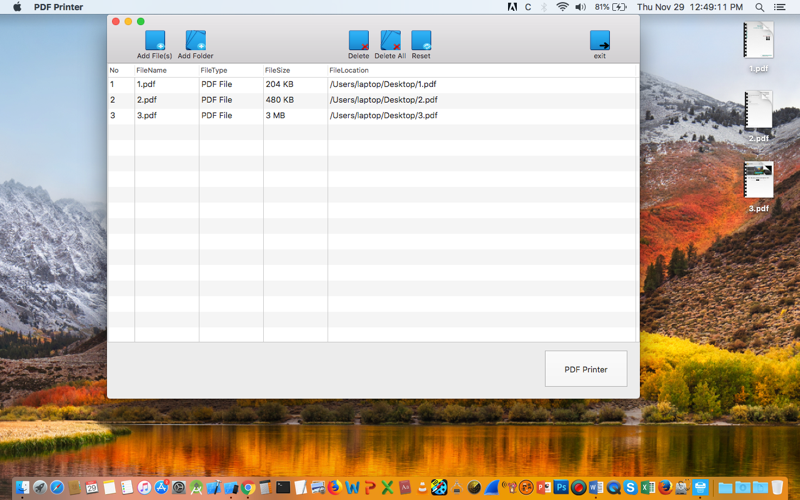The height and width of the screenshot is (500, 800).
Task: Open Terminal from the dock
Action: coord(283,487)
